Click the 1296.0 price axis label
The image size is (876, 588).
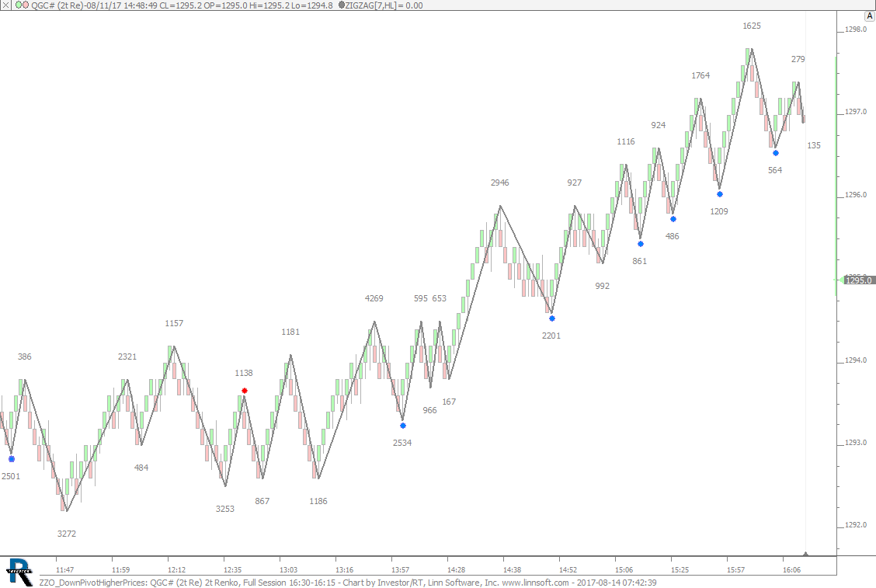tap(855, 194)
